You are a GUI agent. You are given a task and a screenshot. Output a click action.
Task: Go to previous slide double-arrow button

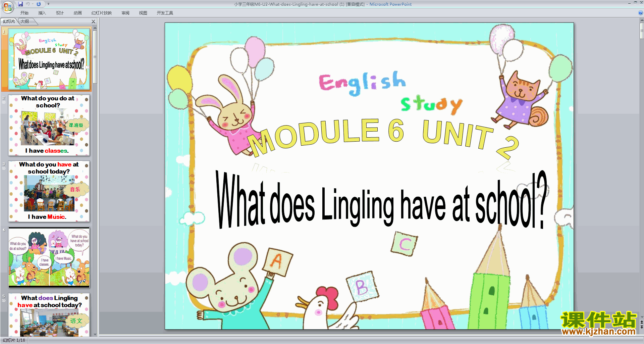click(642, 322)
